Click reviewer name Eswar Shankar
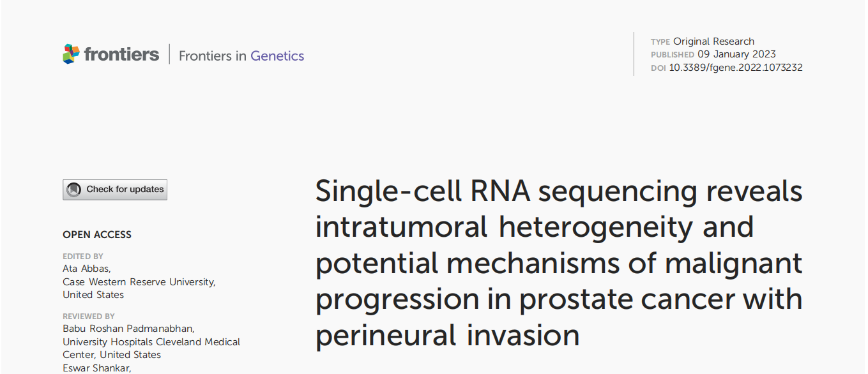The height and width of the screenshot is (374, 868). [x=97, y=368]
